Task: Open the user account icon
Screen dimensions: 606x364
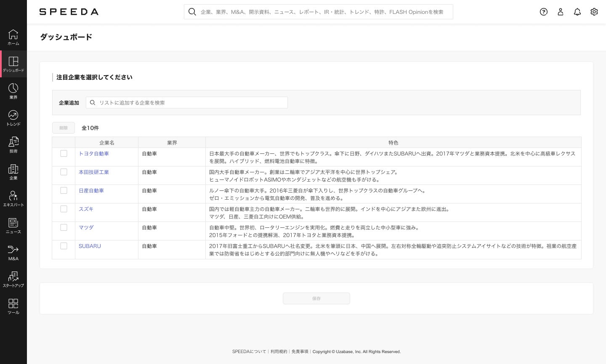Action: tap(561, 12)
